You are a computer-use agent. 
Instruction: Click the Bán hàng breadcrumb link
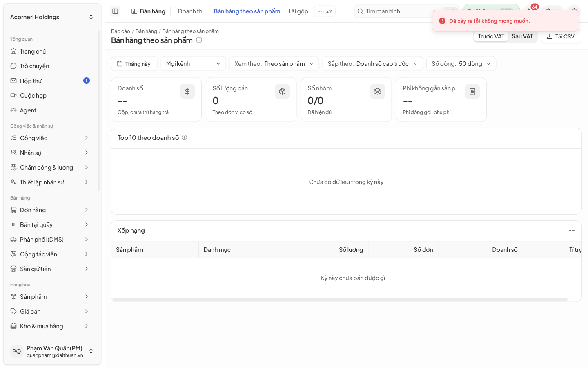coord(146,31)
